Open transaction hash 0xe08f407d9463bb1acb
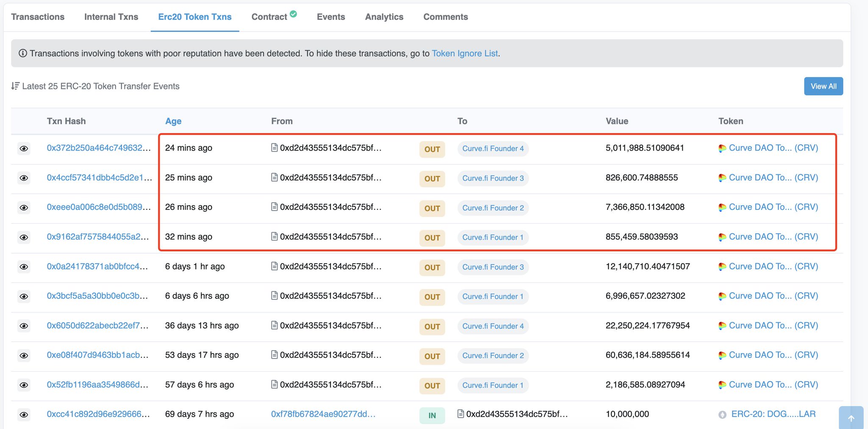Screen dimensions: 868x429 (x=97, y=355)
